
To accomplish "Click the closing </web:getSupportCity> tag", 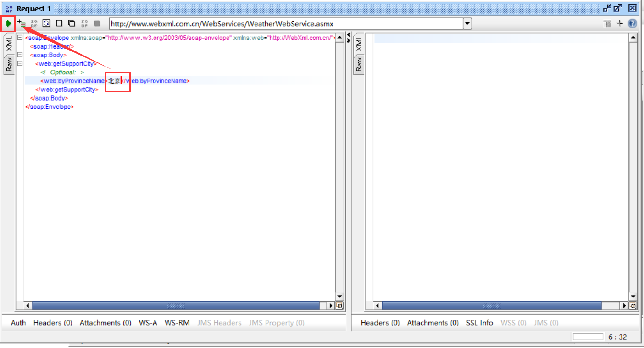I will click(67, 90).
